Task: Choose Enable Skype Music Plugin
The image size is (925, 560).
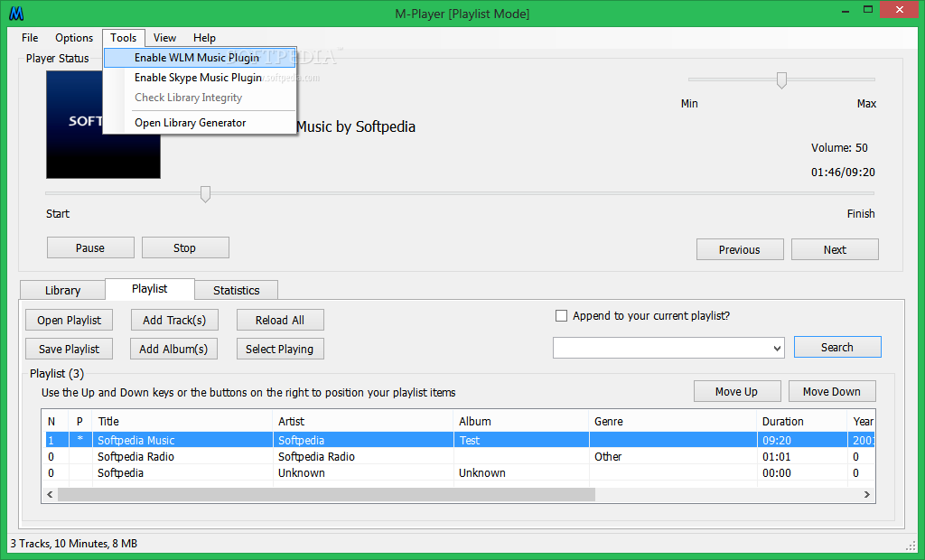Action: pos(200,78)
